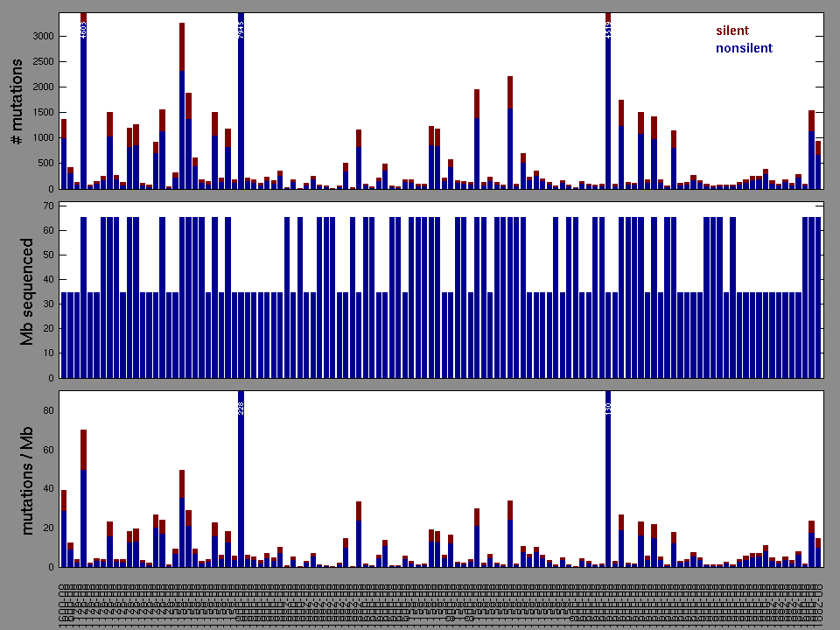The image size is (840, 630).
Task: Click the 500 tick on mutations axis
Action: (x=45, y=164)
